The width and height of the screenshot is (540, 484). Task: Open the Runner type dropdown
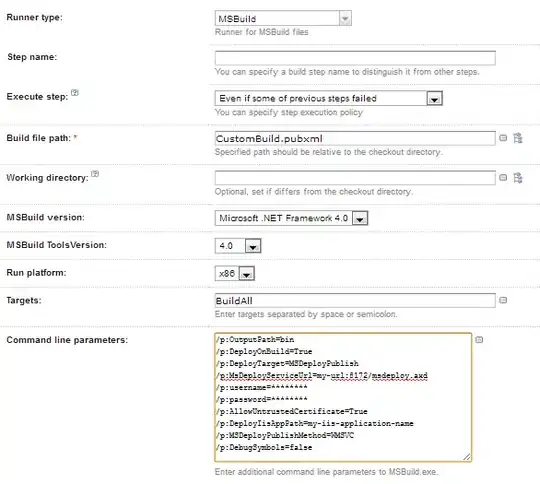click(283, 18)
